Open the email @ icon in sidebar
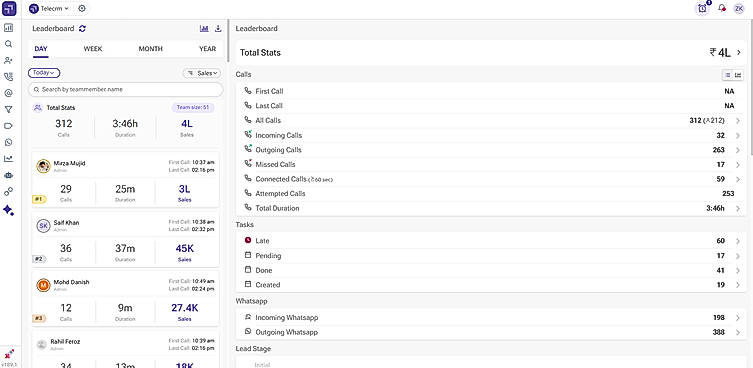Viewport: 753px width, 368px height. [9, 93]
